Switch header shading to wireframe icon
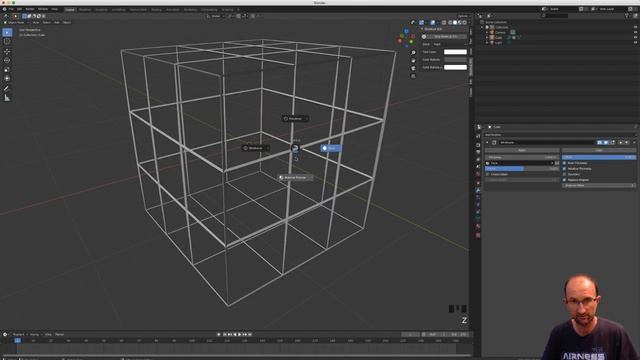 450,22
